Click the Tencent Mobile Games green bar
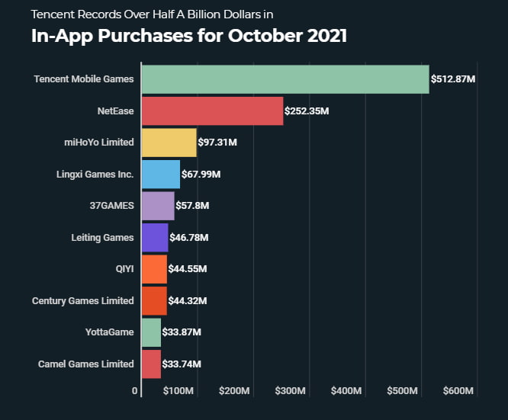 tap(285, 79)
